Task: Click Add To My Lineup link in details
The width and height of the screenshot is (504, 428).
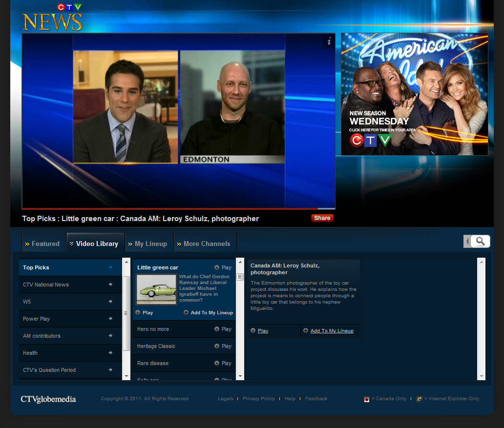Action: point(332,331)
